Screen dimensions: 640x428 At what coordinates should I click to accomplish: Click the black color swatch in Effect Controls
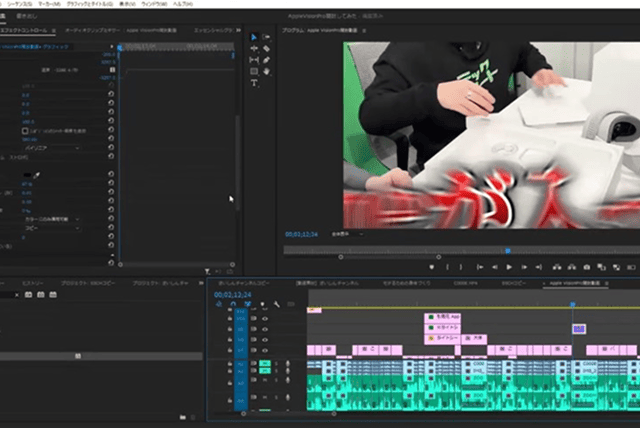click(28, 174)
